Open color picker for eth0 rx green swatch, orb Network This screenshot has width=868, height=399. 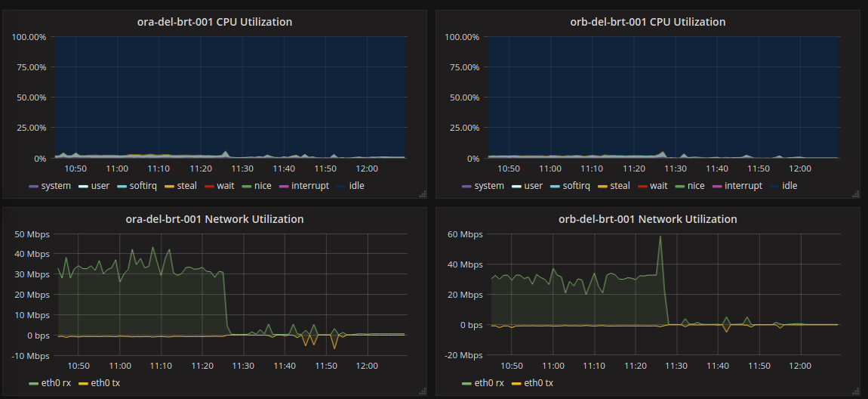(x=466, y=383)
